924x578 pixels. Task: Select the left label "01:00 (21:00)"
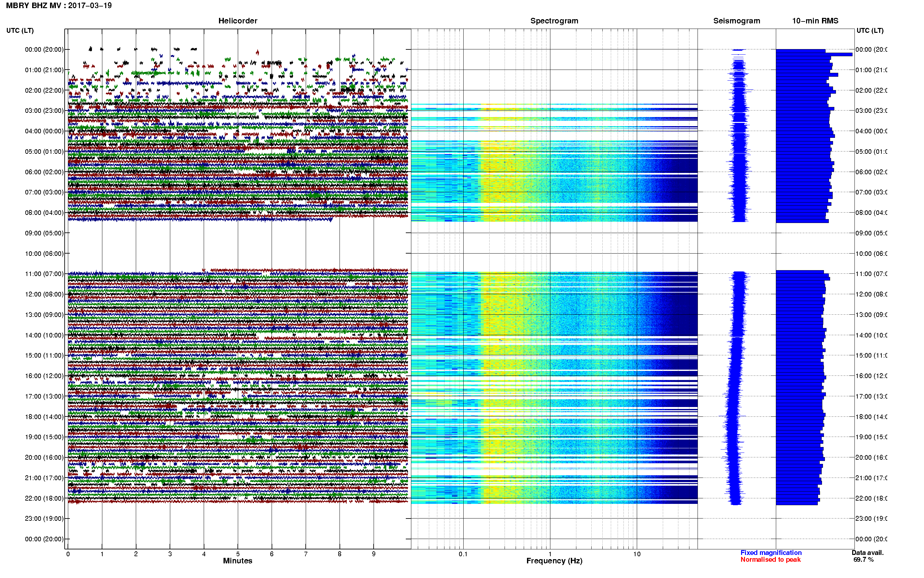(44, 70)
